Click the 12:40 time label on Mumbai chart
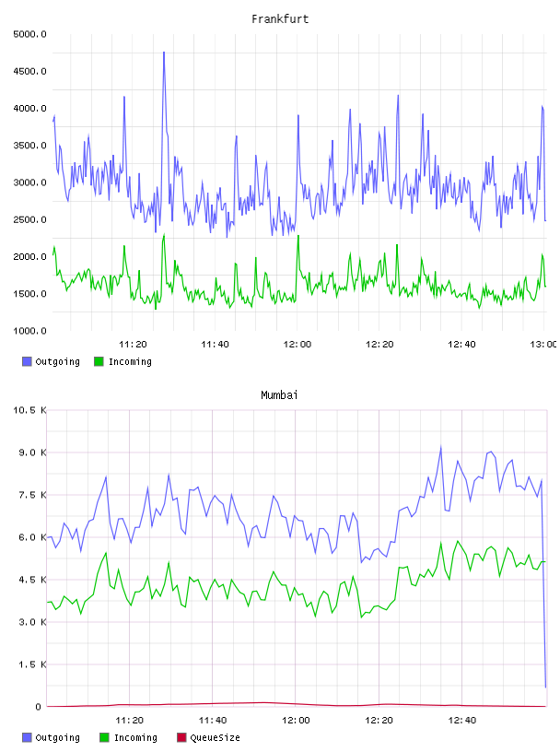Image resolution: width=560 pixels, height=752 pixels. point(462,721)
